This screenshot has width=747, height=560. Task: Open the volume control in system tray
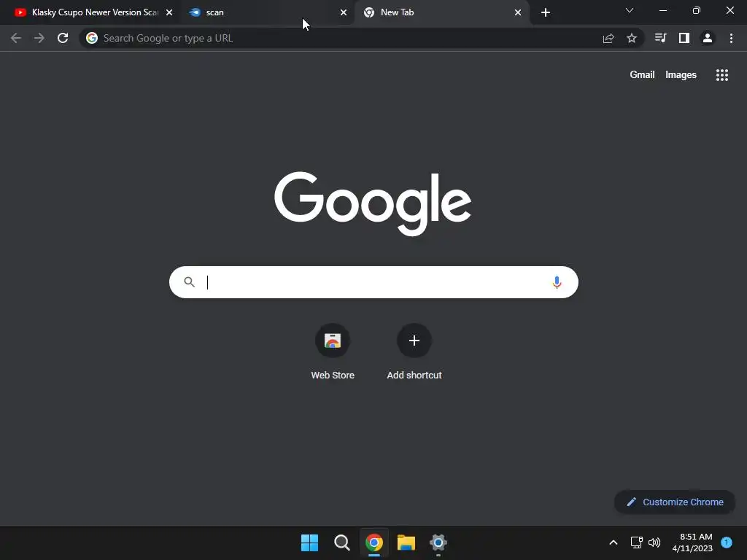click(x=654, y=542)
